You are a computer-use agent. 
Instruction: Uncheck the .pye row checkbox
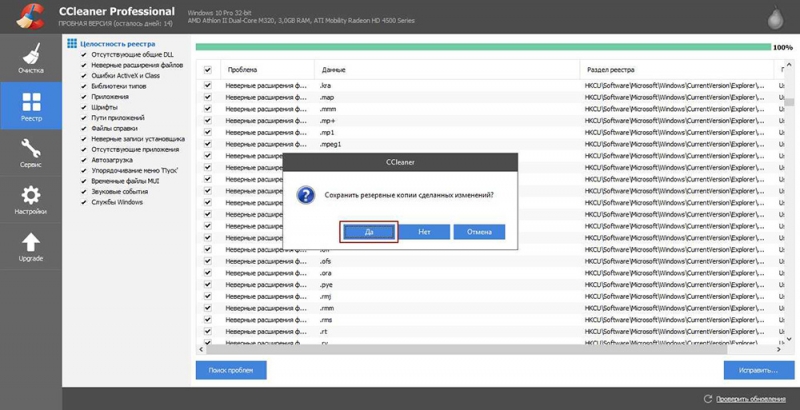coord(208,285)
